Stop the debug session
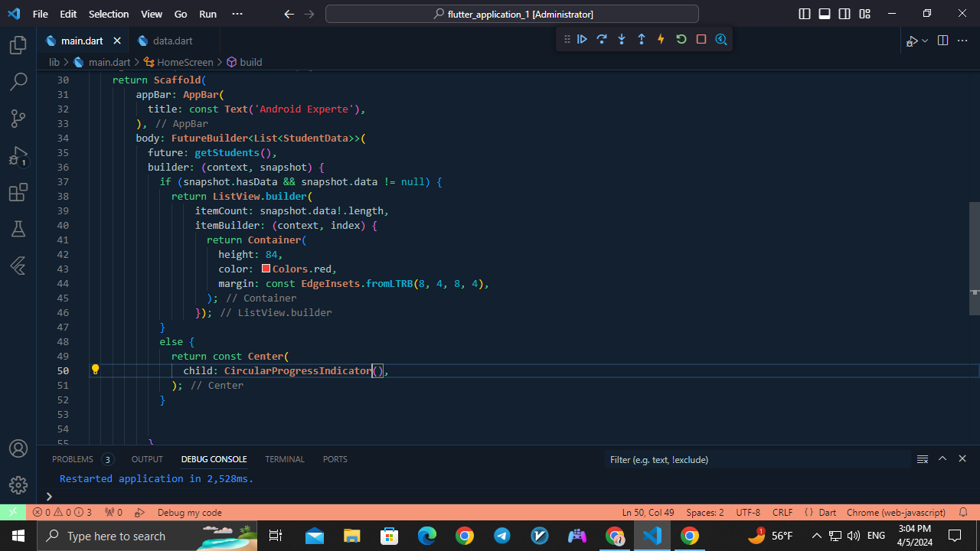 pyautogui.click(x=701, y=39)
